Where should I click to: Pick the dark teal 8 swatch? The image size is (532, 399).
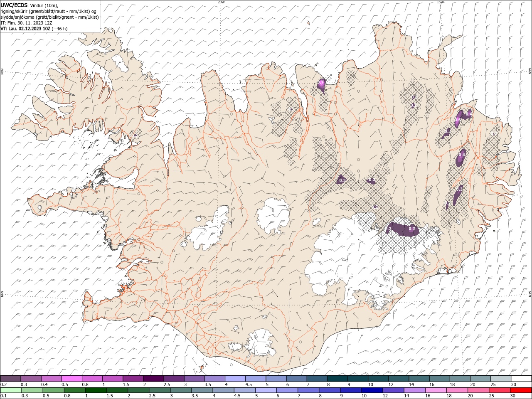coord(337,379)
